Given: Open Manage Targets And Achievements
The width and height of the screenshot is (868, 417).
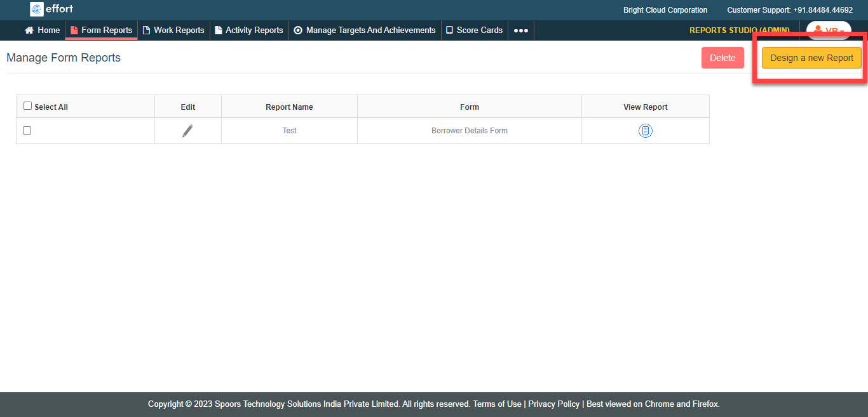Looking at the screenshot, I should click(365, 30).
